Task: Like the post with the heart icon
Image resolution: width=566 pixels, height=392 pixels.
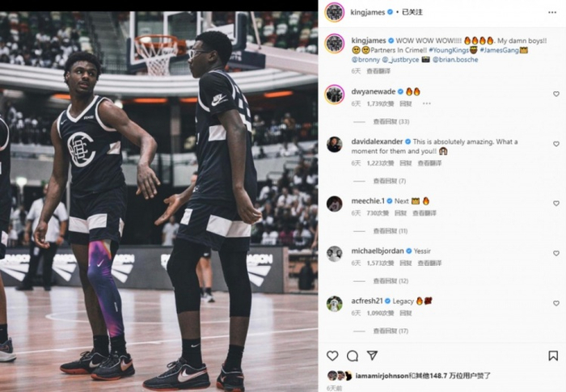Action: 332,356
